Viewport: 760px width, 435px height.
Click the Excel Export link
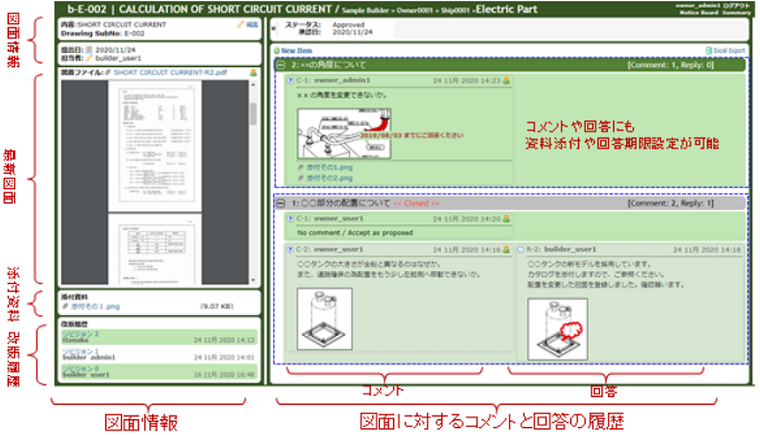pos(726,50)
